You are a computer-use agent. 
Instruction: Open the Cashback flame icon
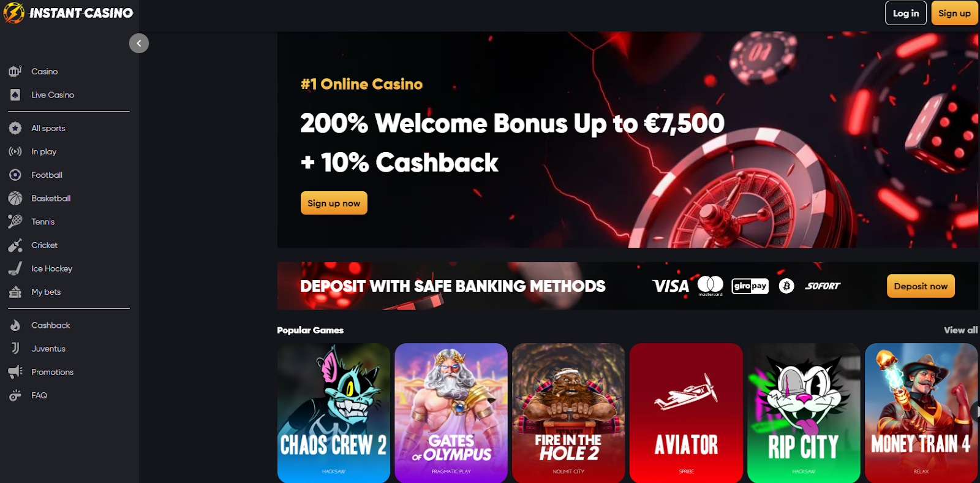(x=15, y=325)
